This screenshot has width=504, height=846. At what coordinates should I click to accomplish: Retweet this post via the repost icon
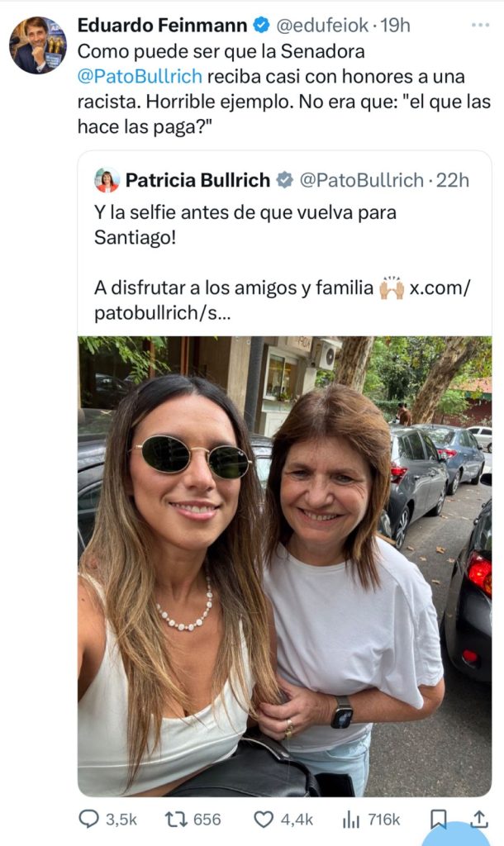[x=176, y=819]
